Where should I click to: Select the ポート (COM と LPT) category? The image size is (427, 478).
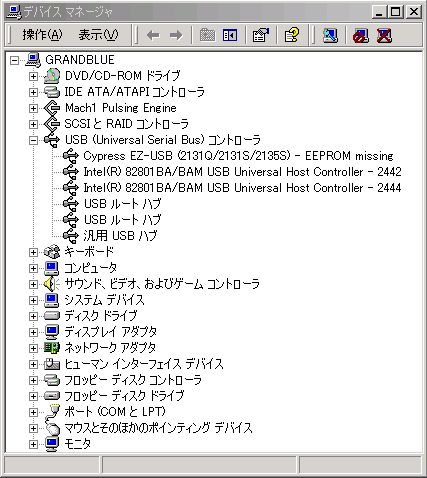(115, 412)
